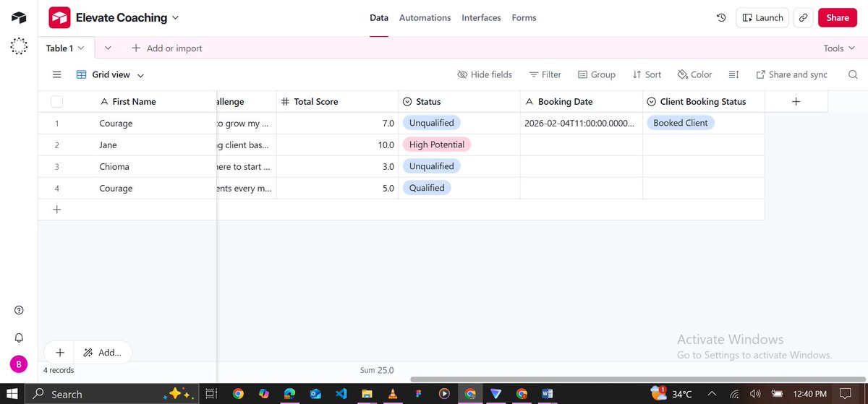Click the Launch button
The width and height of the screenshot is (868, 404).
[x=762, y=17]
